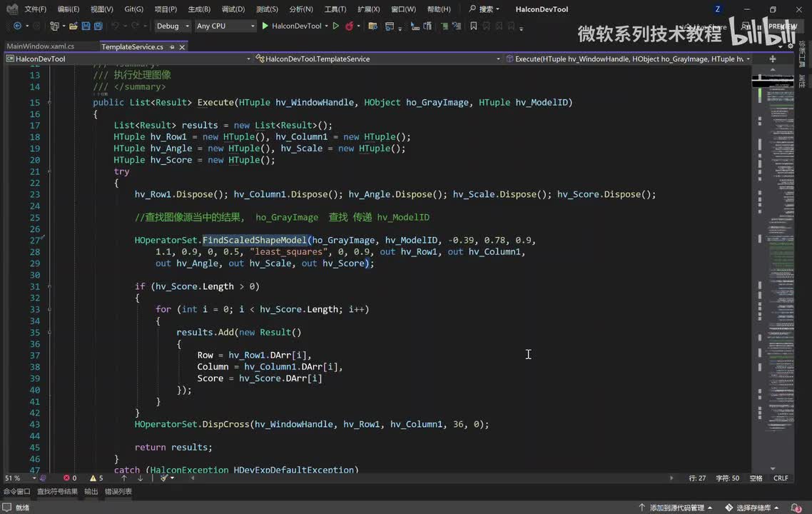Click the uncomment selection icon
Viewport: 812px width, 514px height.
(x=456, y=26)
